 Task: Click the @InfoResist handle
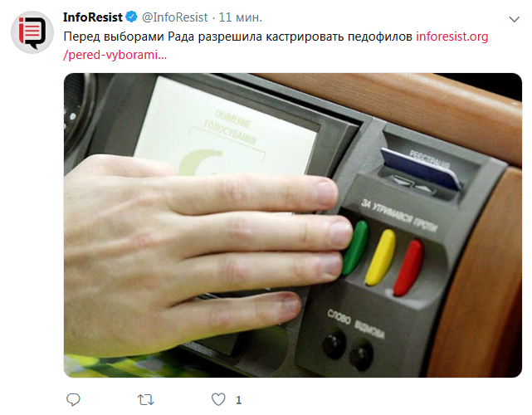175,17
